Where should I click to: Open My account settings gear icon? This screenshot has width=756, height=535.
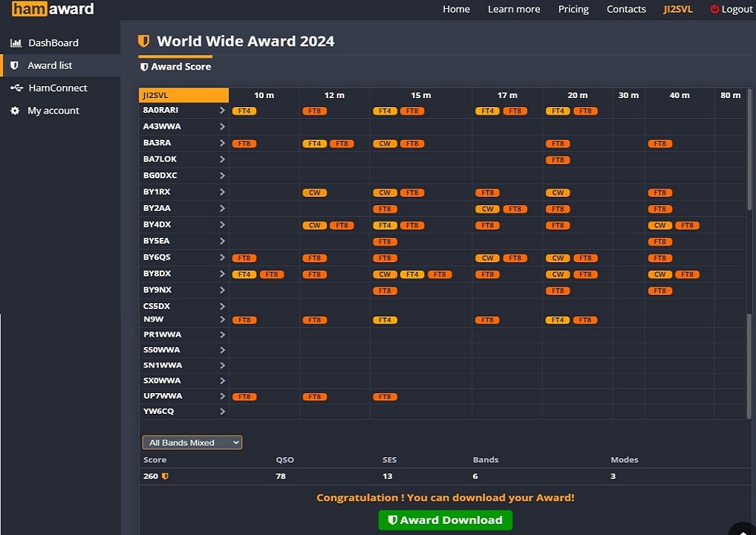(x=15, y=110)
